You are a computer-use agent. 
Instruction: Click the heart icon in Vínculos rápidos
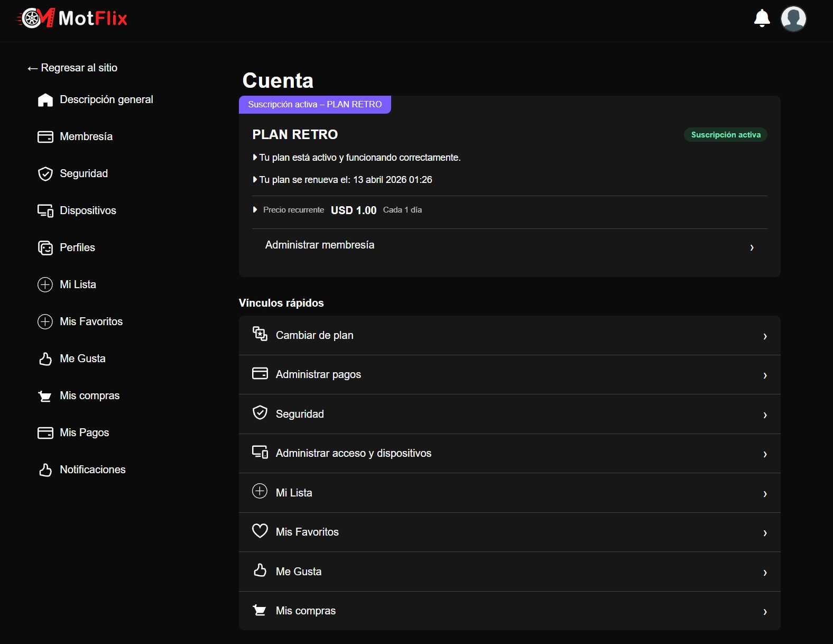point(260,531)
